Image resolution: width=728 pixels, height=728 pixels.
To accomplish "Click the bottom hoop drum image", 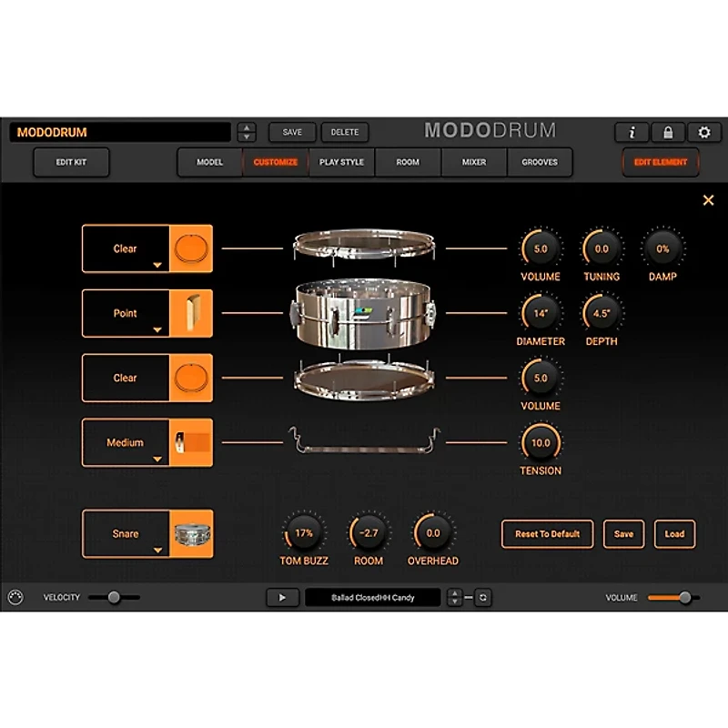I will (365, 377).
